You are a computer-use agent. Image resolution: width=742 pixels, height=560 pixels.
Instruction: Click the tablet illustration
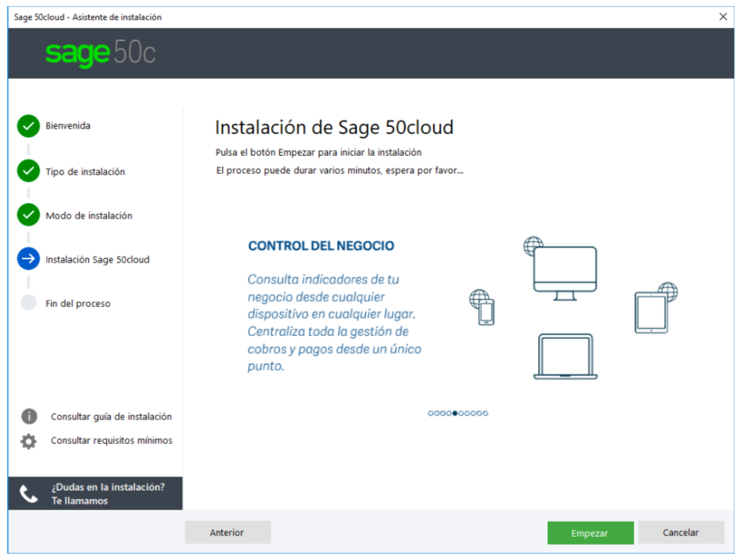651,313
